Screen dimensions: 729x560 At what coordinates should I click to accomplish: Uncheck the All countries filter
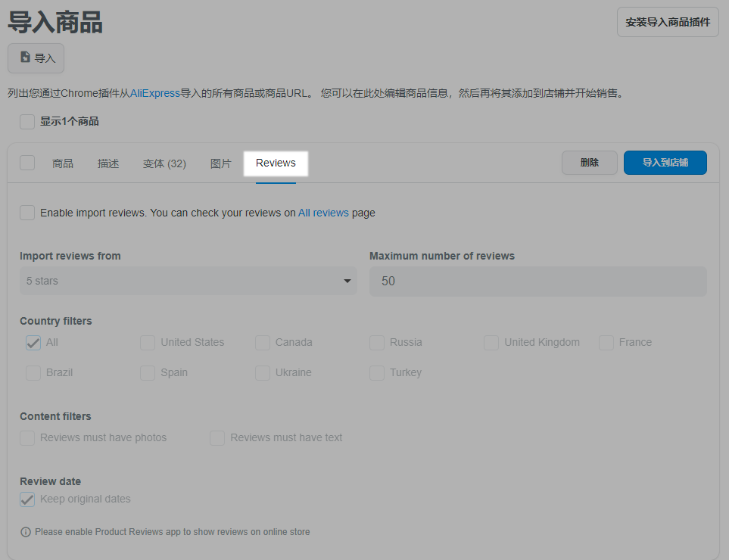click(x=33, y=343)
